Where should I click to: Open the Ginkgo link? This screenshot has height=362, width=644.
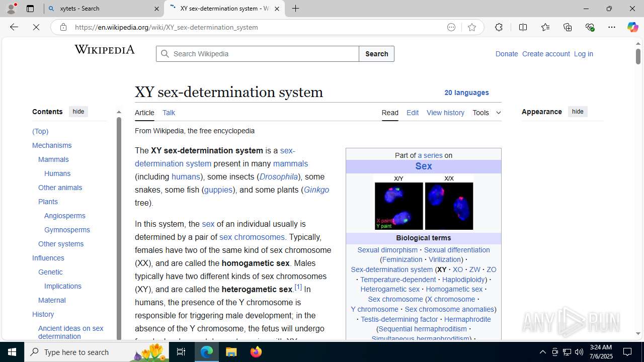point(316,190)
